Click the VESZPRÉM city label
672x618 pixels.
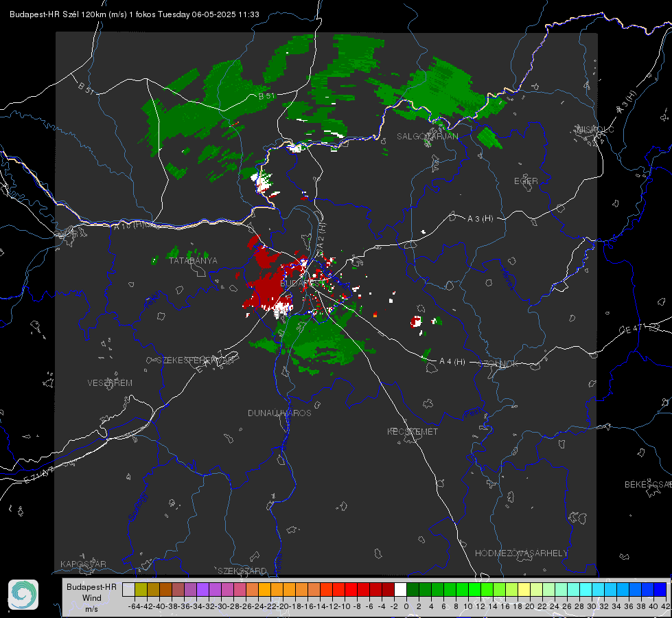(110, 382)
